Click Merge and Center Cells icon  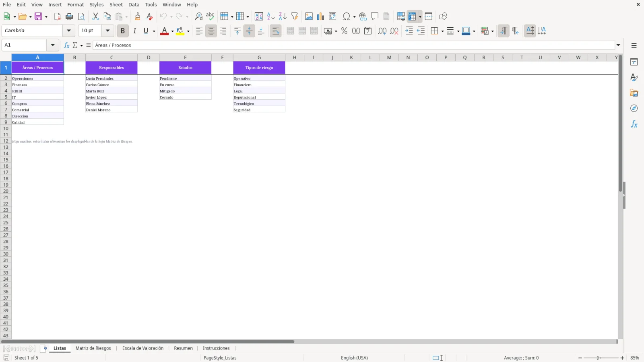(290, 31)
